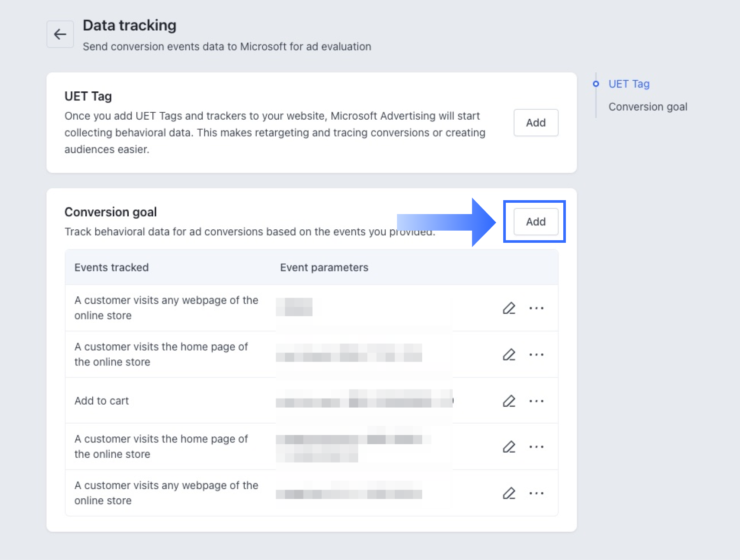This screenshot has width=740, height=560.
Task: Click the Event parameters column header
Action: 324,268
